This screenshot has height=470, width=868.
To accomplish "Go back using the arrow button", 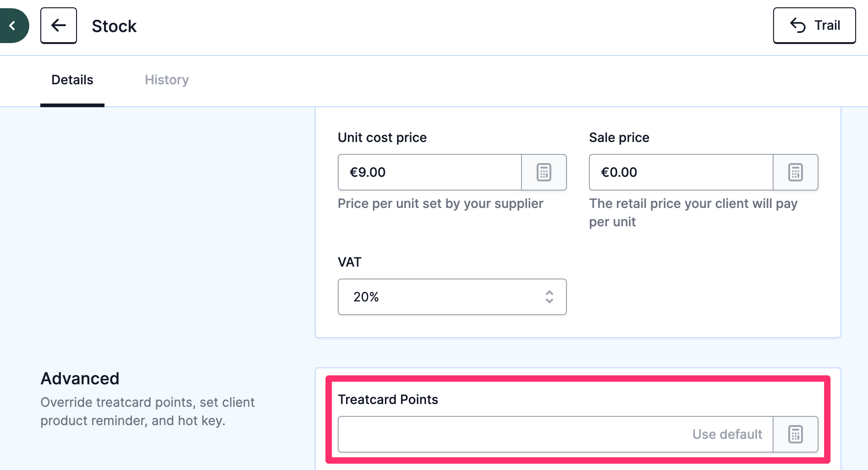I will pyautogui.click(x=59, y=26).
